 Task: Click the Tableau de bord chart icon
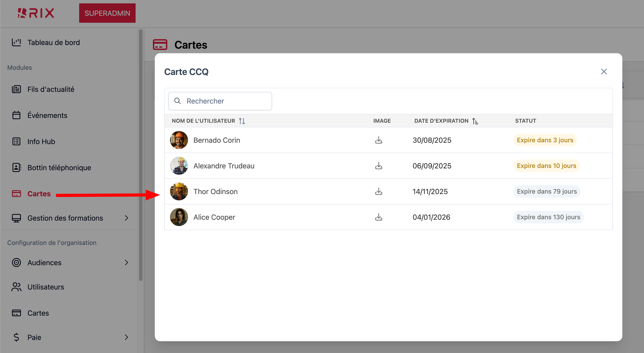click(x=16, y=43)
